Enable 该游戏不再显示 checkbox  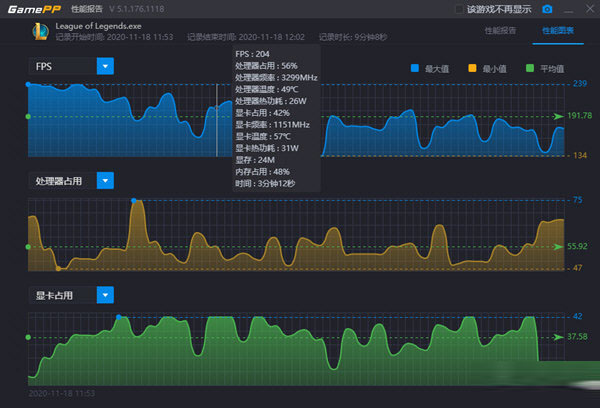459,9
